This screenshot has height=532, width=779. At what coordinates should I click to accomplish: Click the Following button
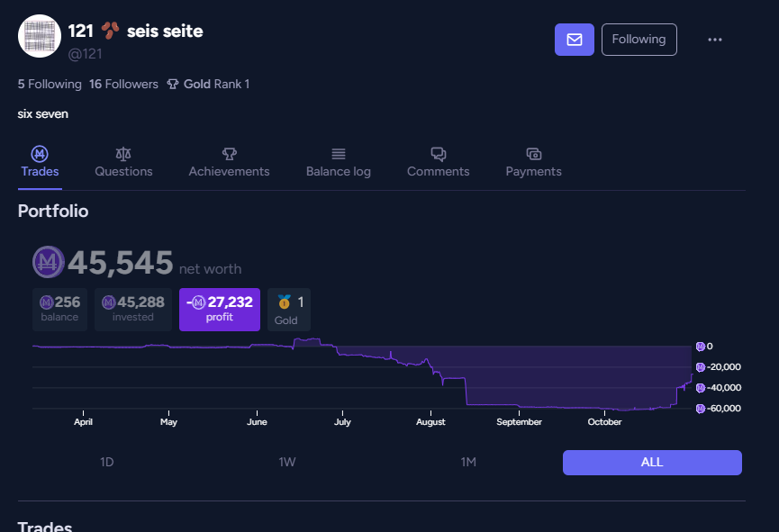pyautogui.click(x=639, y=40)
